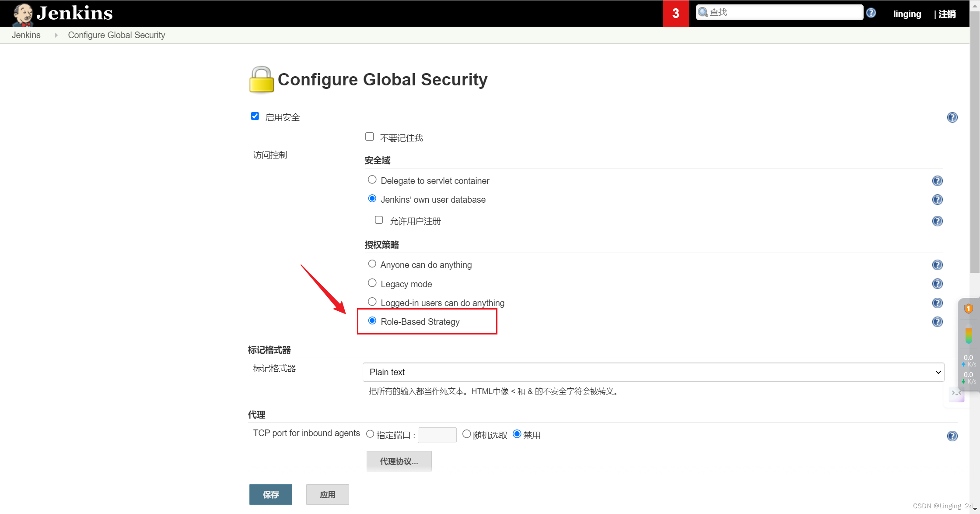Open the linging user profile link

click(x=907, y=14)
